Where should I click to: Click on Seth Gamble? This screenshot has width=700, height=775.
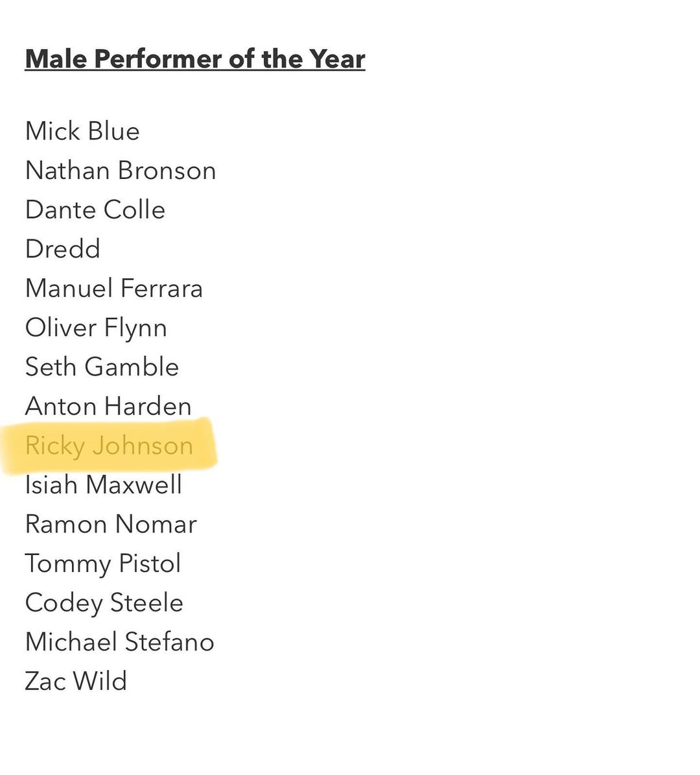(x=102, y=367)
